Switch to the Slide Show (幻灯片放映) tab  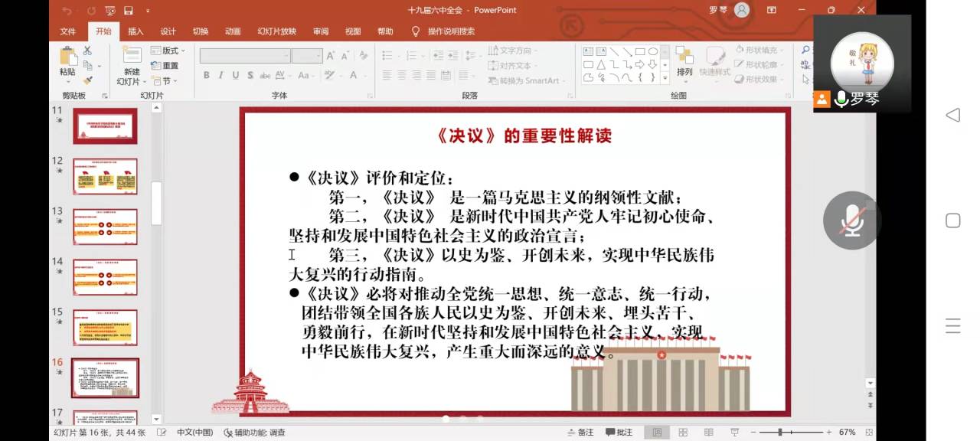276,31
